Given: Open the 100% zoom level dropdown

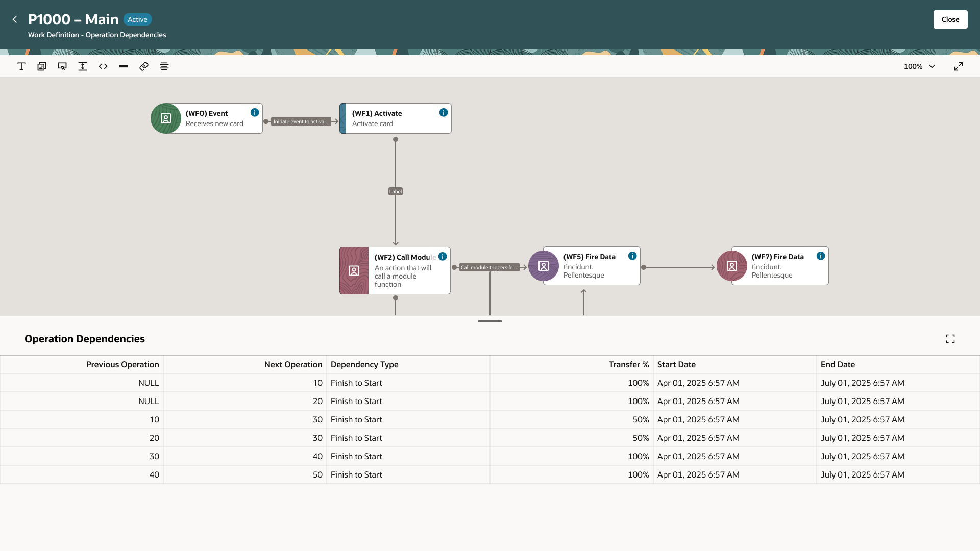Looking at the screenshot, I should pyautogui.click(x=920, y=66).
